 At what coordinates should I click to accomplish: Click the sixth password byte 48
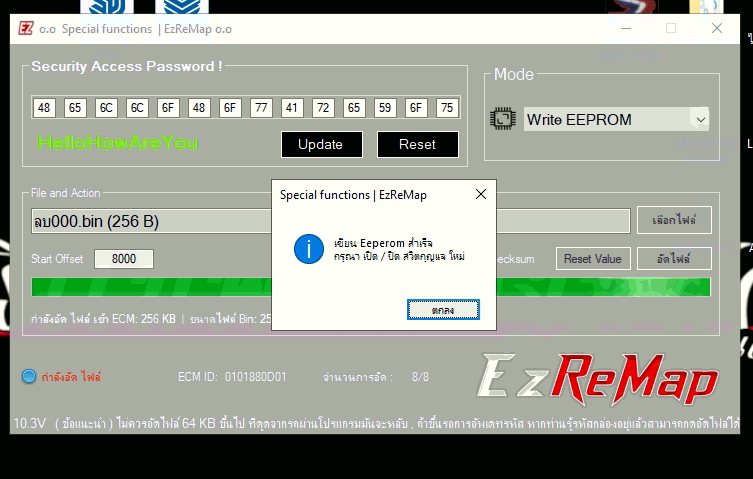pos(199,108)
